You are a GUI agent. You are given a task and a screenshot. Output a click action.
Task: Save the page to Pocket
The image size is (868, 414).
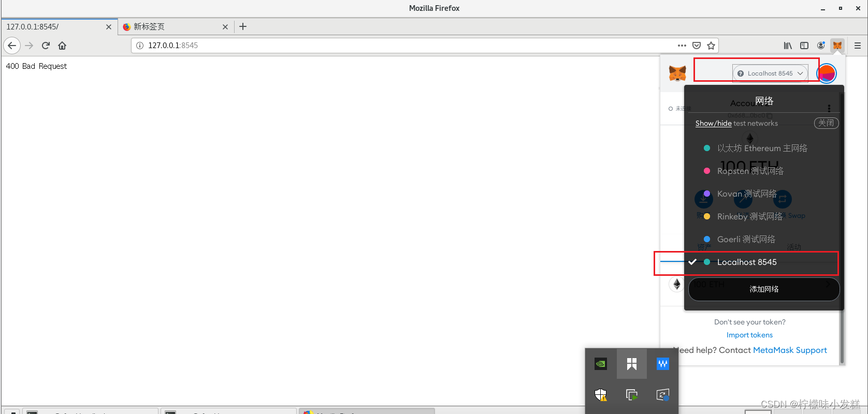coord(697,46)
